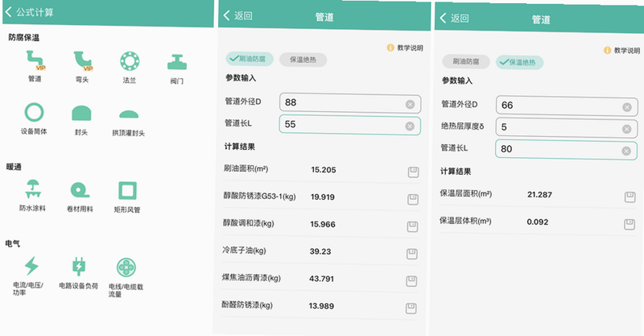Clear the 管道外径D value 88
Image resolution: width=644 pixels, height=336 pixels.
tap(410, 105)
